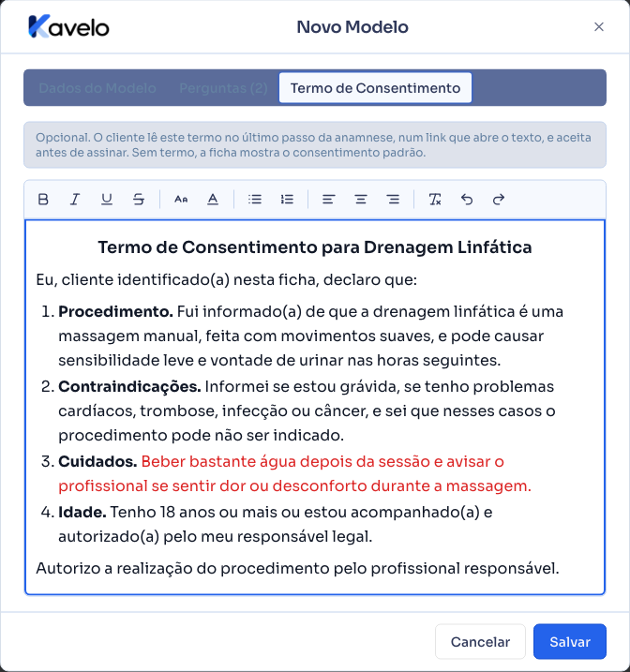
Task: Click the Cancelar button
Action: (480, 642)
